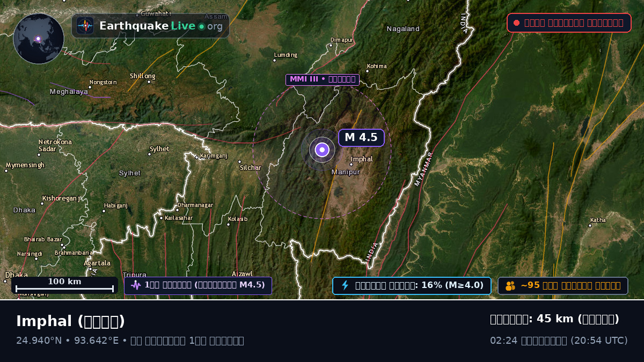
Task: Click Katha town label on map
Action: (x=598, y=220)
